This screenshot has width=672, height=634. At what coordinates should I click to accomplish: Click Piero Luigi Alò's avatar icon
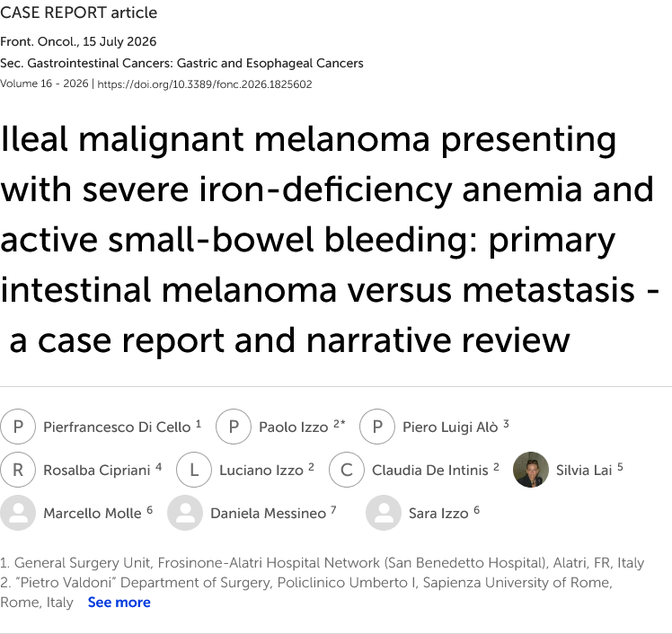377,427
